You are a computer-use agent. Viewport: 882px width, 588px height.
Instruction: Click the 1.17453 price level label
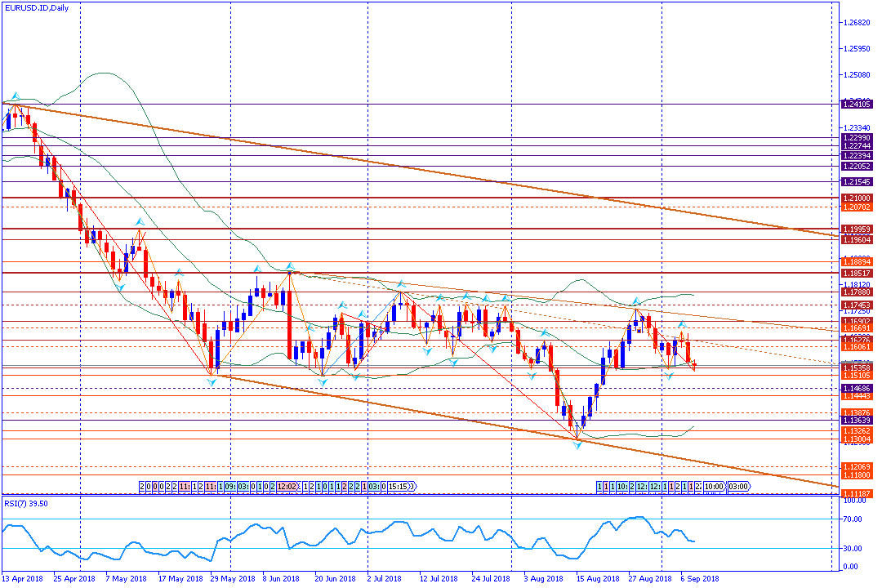point(857,305)
